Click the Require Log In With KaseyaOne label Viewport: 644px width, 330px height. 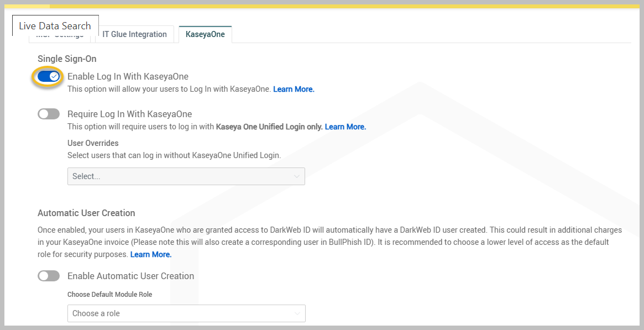click(x=129, y=114)
